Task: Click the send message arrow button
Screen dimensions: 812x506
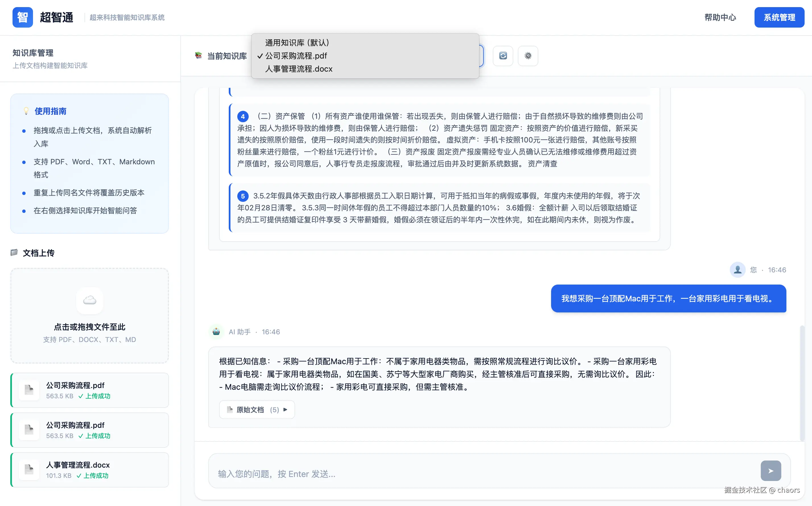Action: [770, 470]
